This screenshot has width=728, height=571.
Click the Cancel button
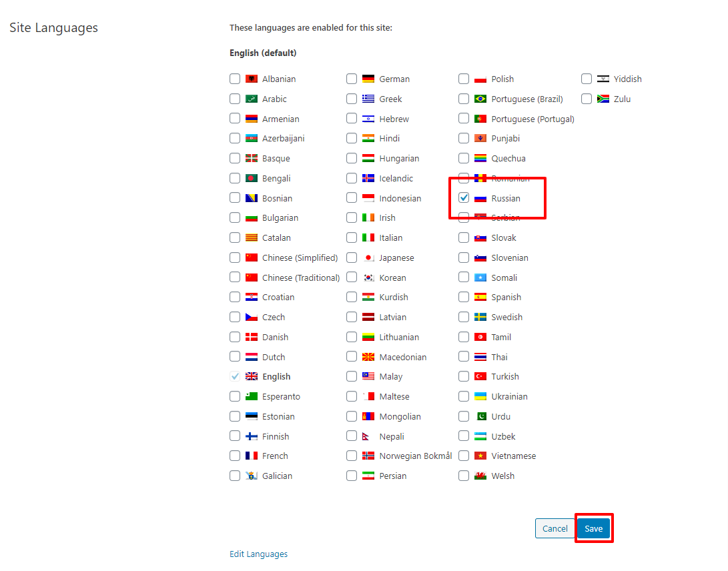click(555, 529)
